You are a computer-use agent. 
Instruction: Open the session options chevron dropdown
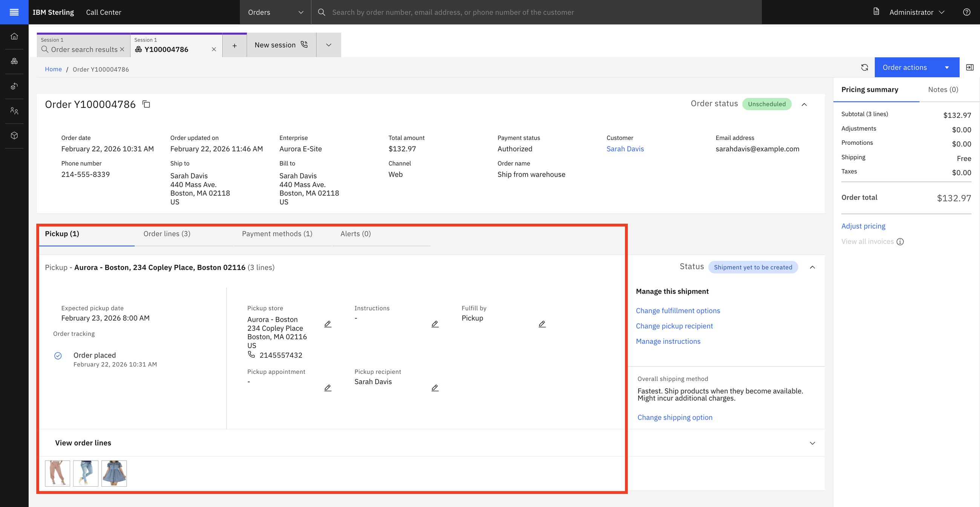329,45
